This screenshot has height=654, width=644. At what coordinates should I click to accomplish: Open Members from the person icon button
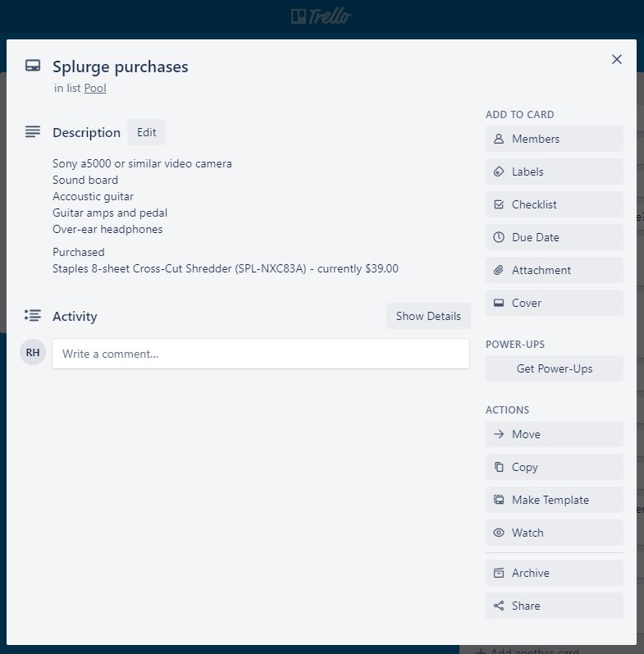(554, 139)
